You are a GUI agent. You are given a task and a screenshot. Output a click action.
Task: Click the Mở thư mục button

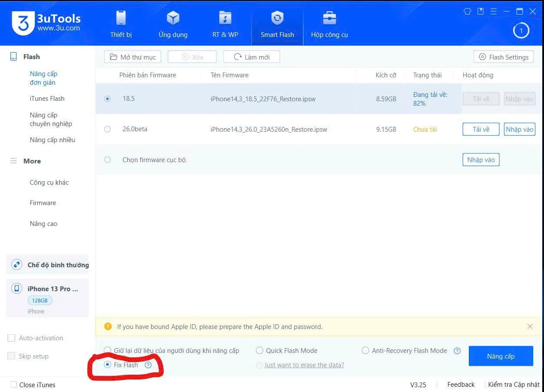(133, 57)
